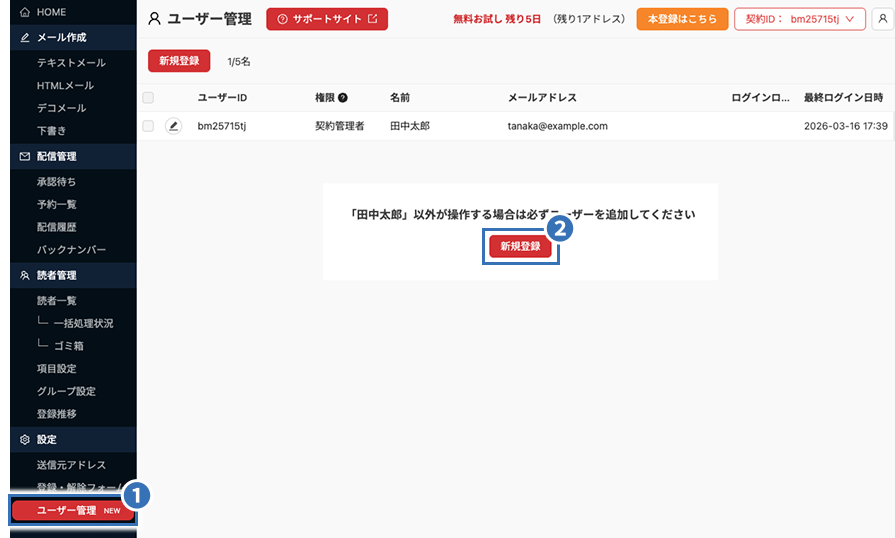Open HTMLメール in the sidebar

pos(65,86)
